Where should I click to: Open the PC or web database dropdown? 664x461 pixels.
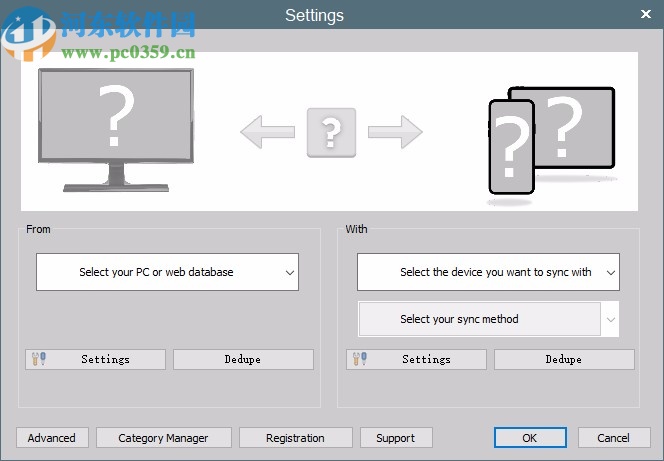[167, 272]
